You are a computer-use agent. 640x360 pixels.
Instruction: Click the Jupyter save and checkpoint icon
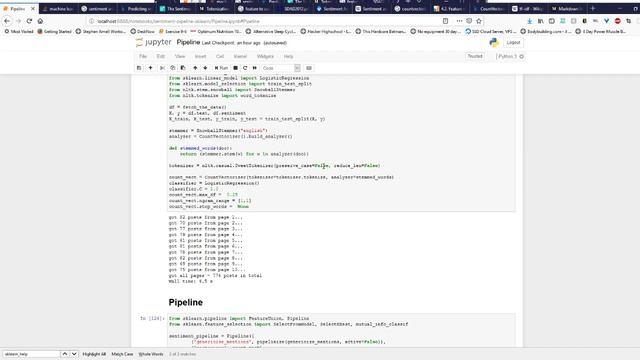(x=139, y=68)
